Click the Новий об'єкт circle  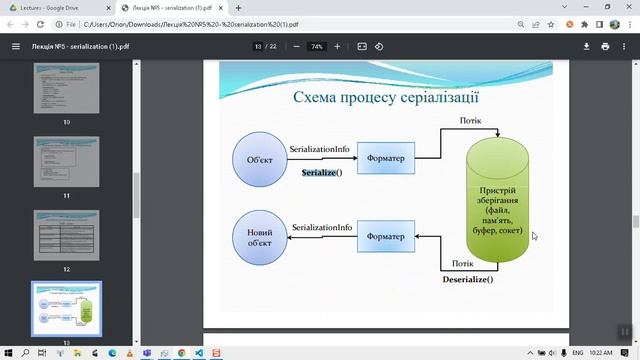[x=260, y=238]
